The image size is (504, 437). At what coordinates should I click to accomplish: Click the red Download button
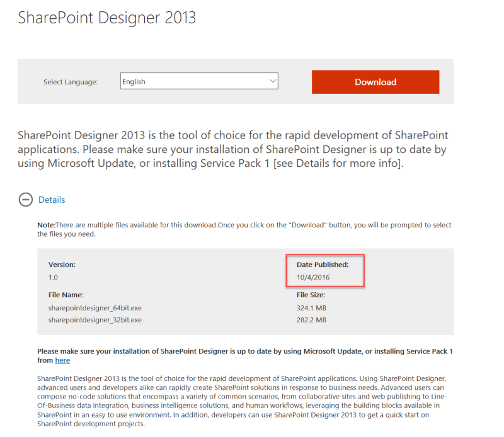pyautogui.click(x=375, y=82)
